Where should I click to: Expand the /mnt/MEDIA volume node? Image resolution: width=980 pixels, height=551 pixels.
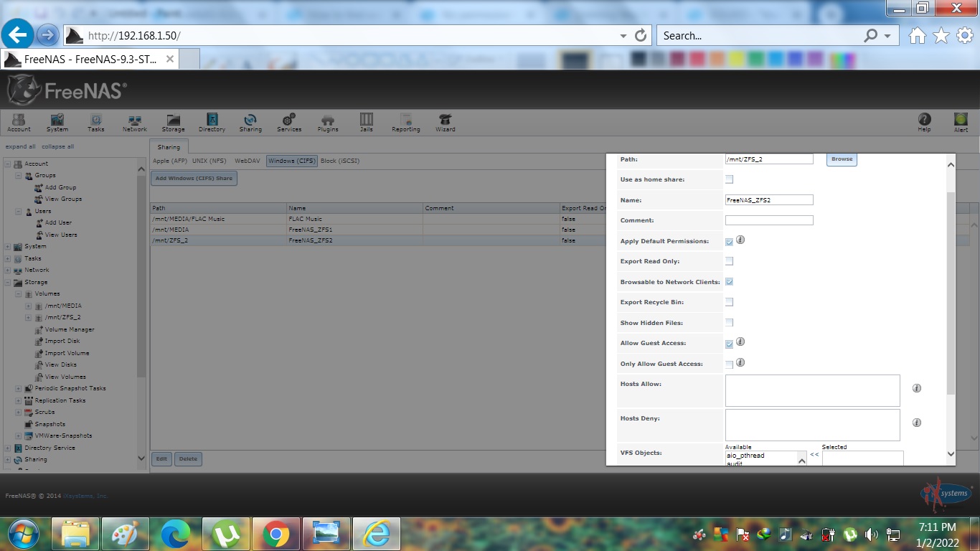point(29,306)
